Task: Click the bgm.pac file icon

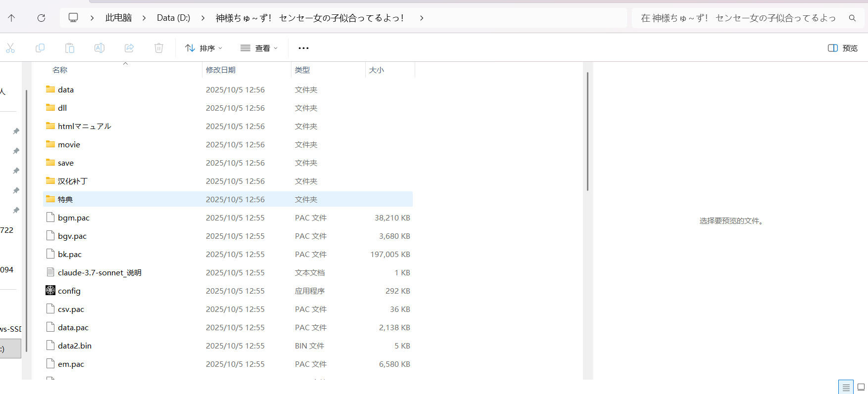Action: click(50, 218)
